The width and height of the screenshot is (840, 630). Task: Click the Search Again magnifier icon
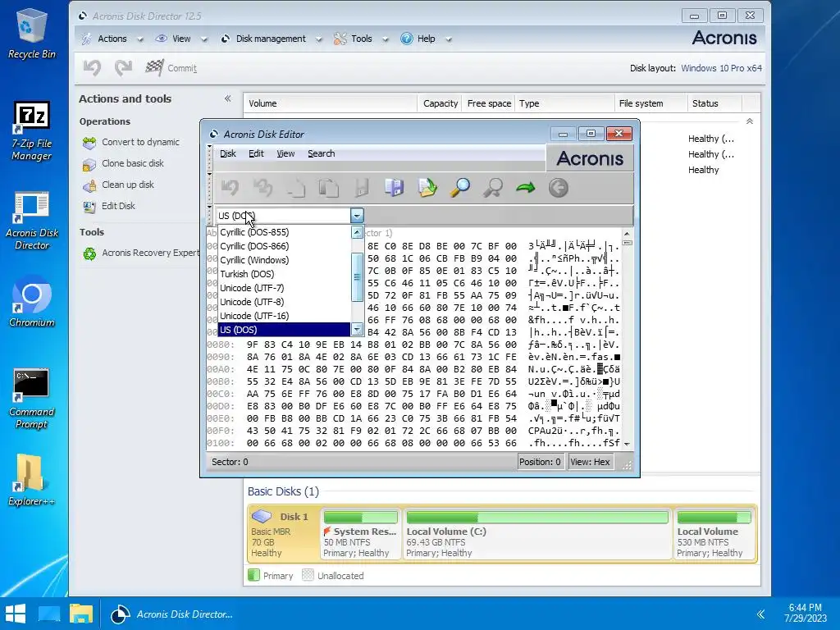(493, 188)
